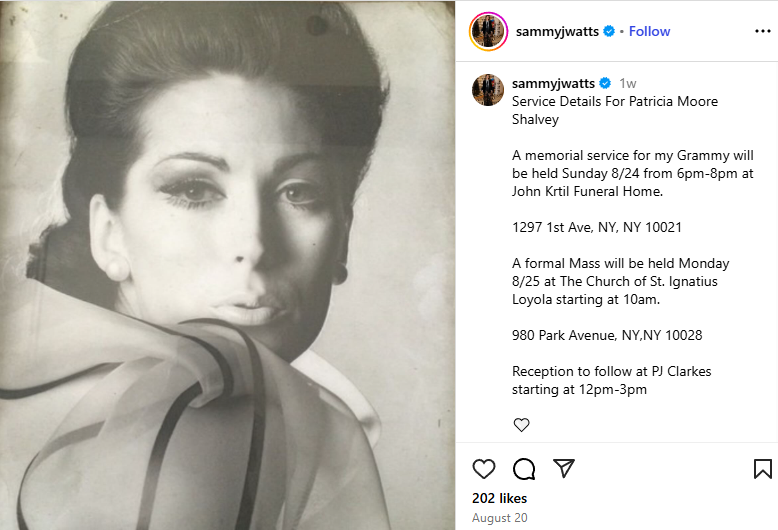This screenshot has height=530, width=778.
Task: Open sammyjwatts profile from caption username
Action: point(553,83)
